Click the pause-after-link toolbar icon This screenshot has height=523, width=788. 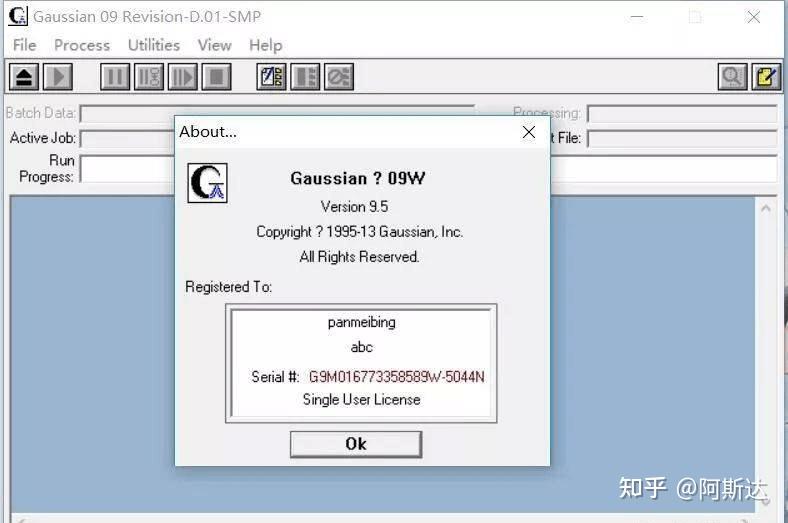149,77
